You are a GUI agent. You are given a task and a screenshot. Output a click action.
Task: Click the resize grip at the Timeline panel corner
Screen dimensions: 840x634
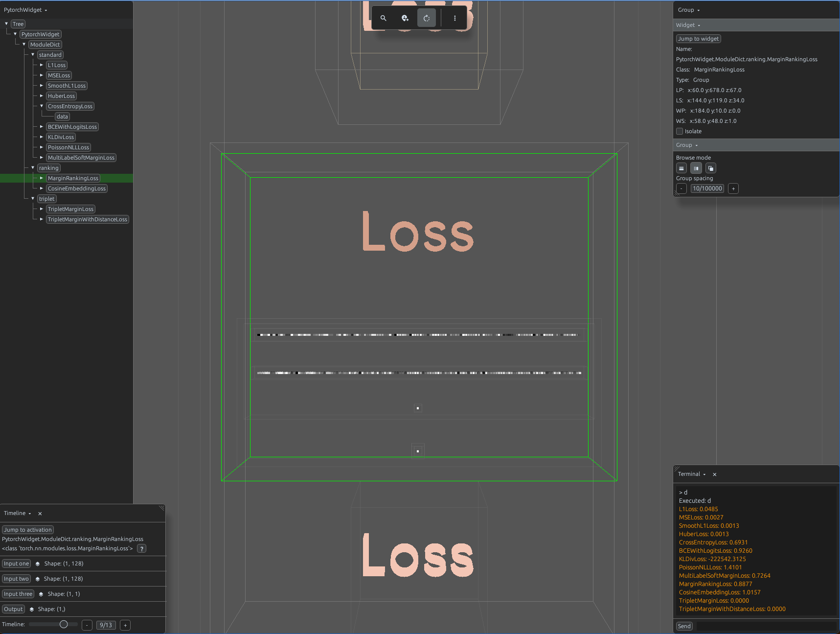161,508
